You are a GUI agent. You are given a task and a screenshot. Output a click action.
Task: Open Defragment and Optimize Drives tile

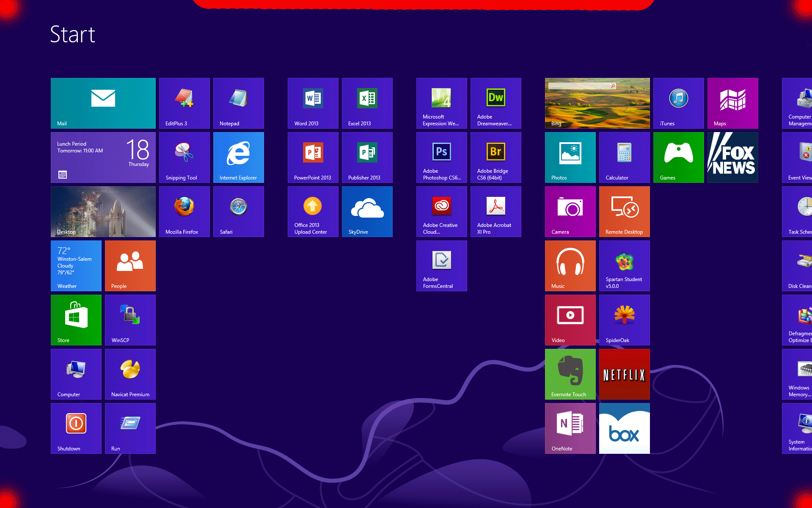coord(797,320)
